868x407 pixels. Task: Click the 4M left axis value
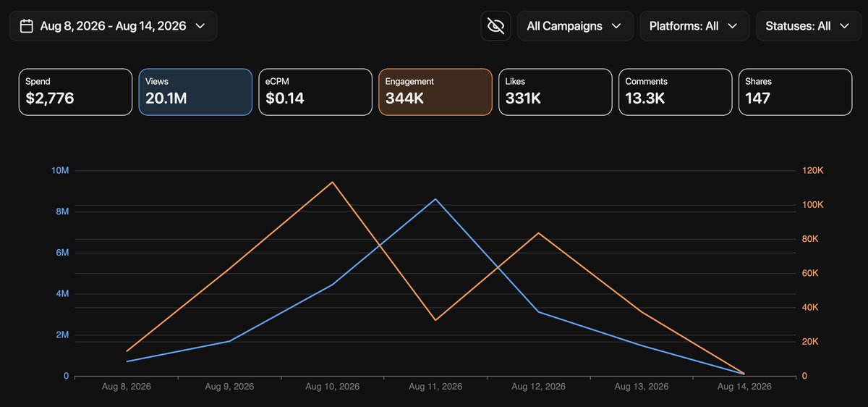[x=62, y=294]
